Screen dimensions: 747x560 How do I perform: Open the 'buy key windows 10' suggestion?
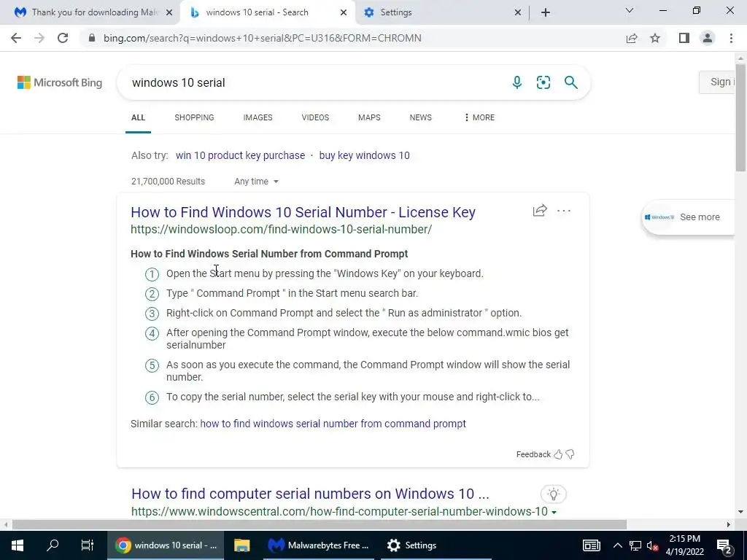365,155
